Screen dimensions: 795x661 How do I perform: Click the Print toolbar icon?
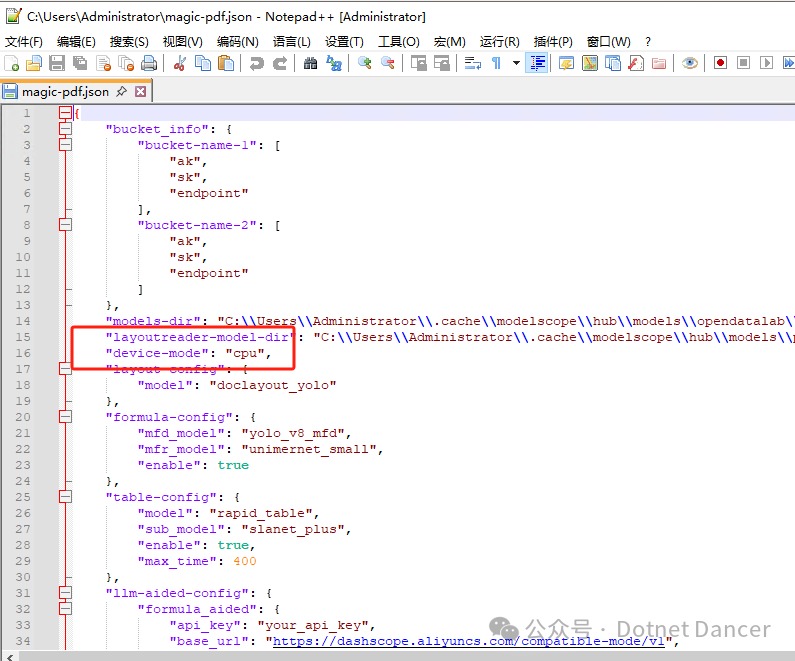149,63
